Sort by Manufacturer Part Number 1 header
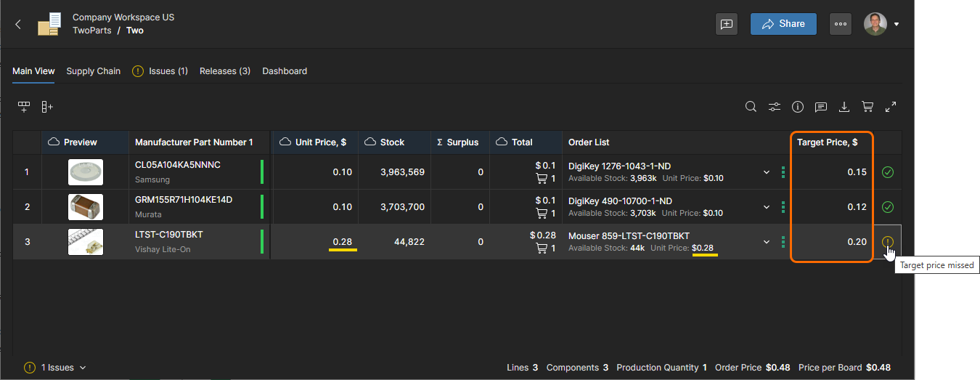980x380 pixels. coord(199,142)
